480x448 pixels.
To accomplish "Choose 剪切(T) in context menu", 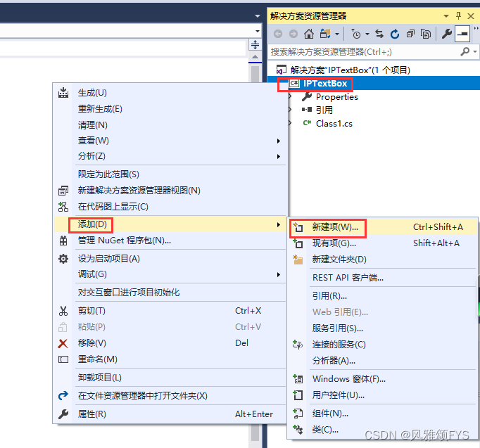I will tap(170, 311).
